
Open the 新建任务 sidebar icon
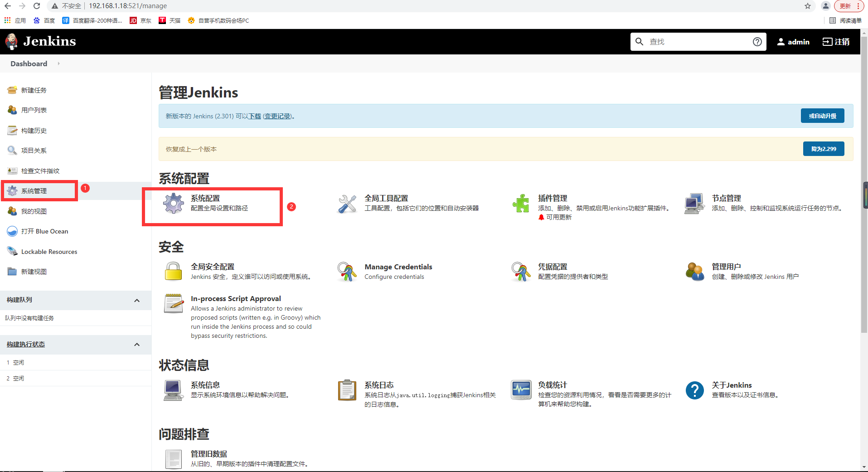[x=12, y=90]
